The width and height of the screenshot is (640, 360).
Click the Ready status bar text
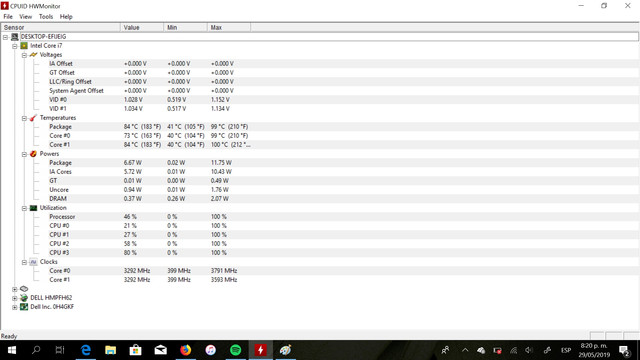click(x=9, y=336)
